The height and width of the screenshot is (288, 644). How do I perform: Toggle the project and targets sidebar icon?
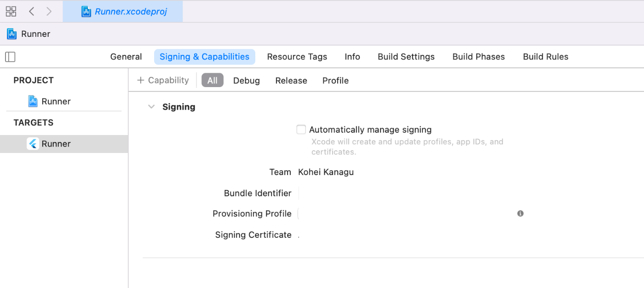10,57
